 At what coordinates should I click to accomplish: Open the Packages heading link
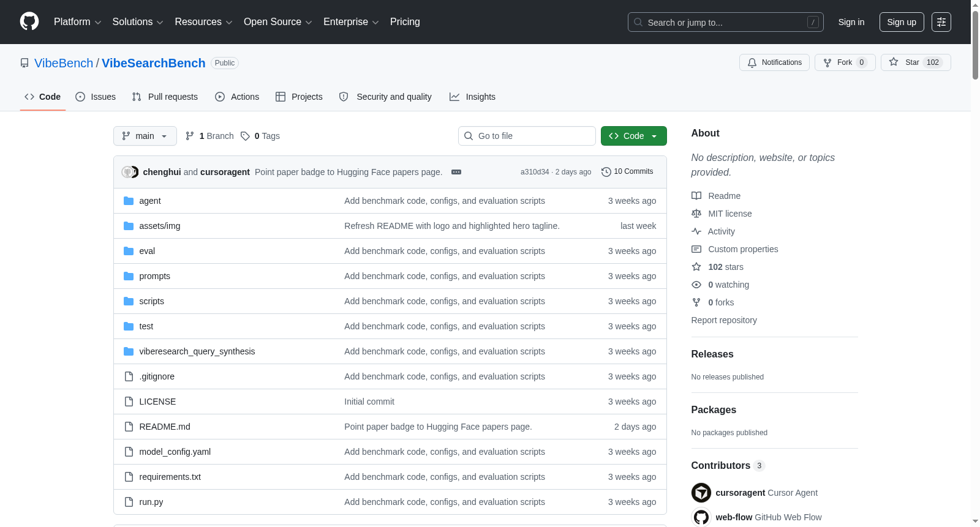714,410
